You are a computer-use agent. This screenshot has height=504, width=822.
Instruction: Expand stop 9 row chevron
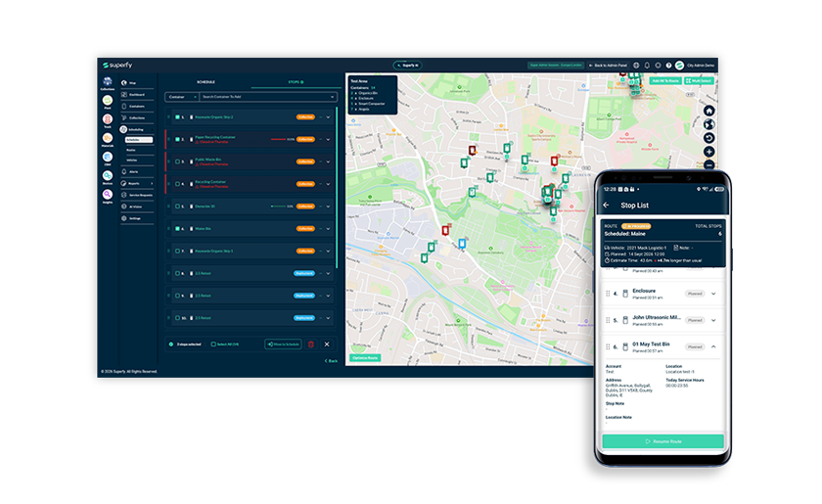point(328,296)
